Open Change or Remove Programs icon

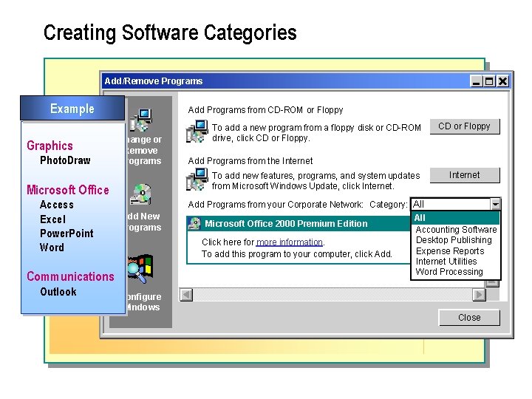pyautogui.click(x=141, y=120)
